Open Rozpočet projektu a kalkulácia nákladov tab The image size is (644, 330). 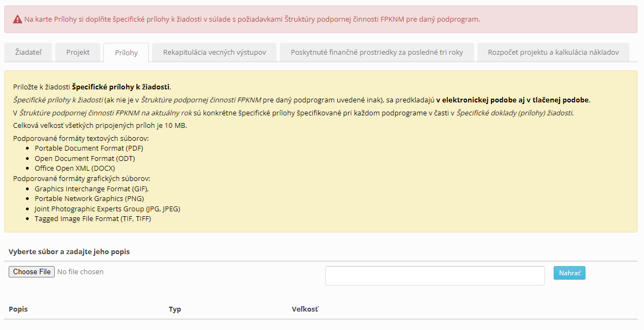pos(553,53)
